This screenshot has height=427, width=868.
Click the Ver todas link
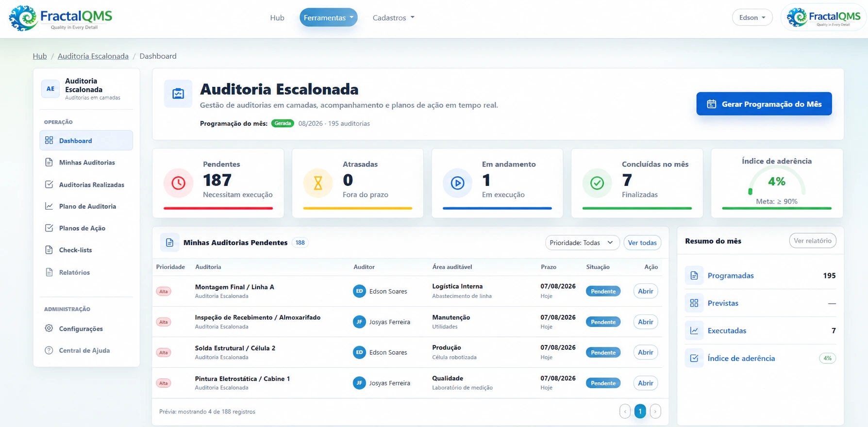click(642, 243)
